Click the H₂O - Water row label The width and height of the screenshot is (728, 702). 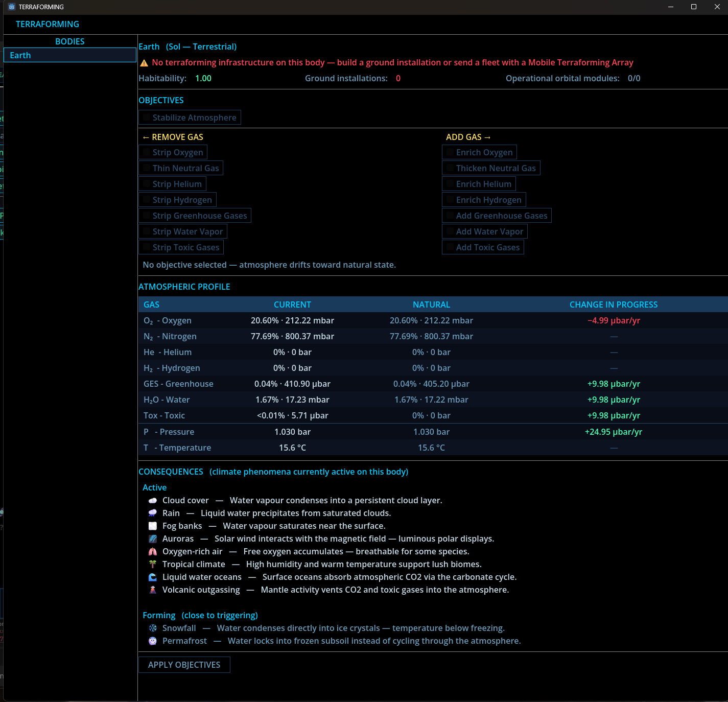[167, 400]
